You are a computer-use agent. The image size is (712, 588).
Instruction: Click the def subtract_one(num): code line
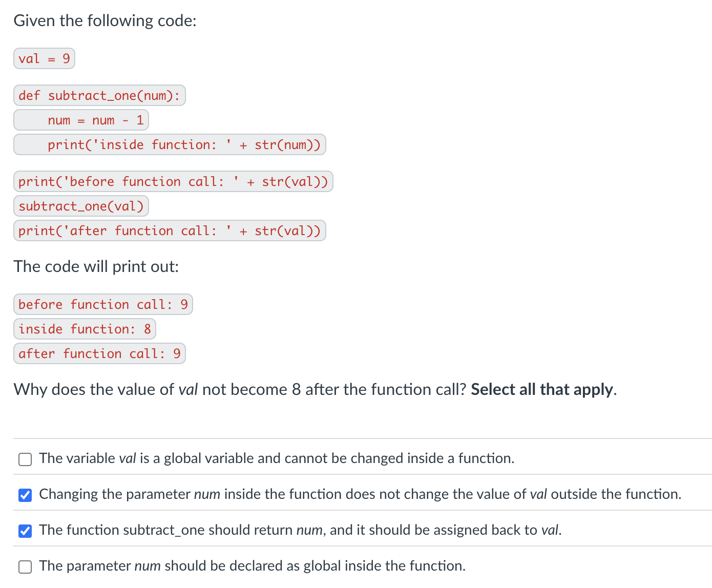coord(99,95)
